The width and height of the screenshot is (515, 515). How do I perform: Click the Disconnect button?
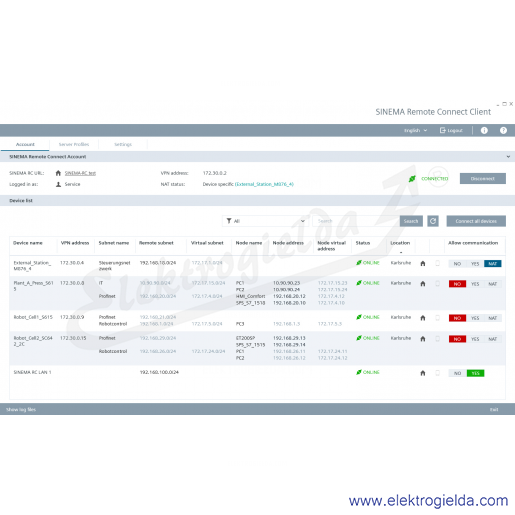click(483, 179)
